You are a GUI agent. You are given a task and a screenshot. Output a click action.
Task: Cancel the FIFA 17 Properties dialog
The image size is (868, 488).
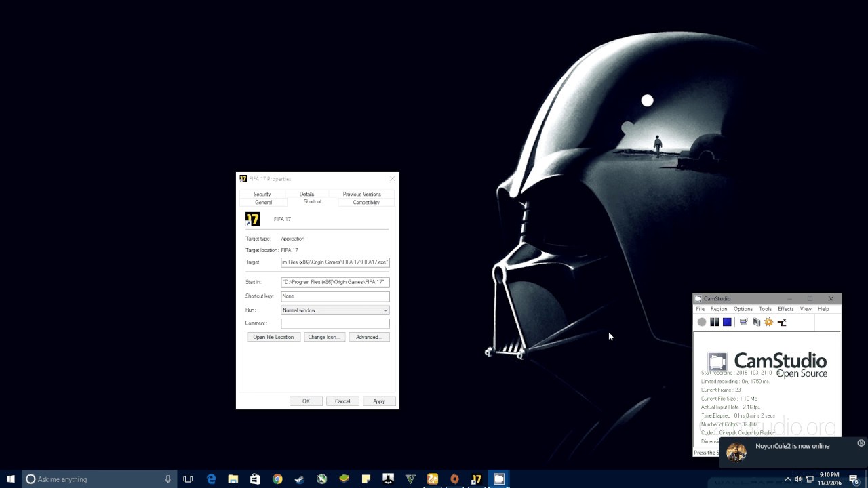(342, 401)
